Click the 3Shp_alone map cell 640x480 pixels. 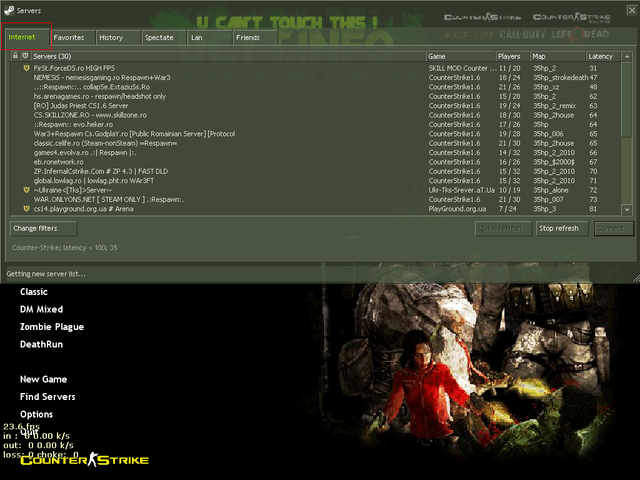[x=550, y=190]
